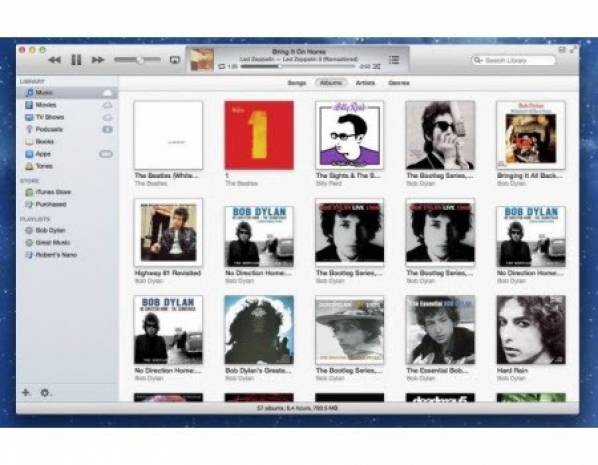Click the Bring It On Home title
Image resolution: width=598 pixels, height=465 pixels.
pos(299,51)
